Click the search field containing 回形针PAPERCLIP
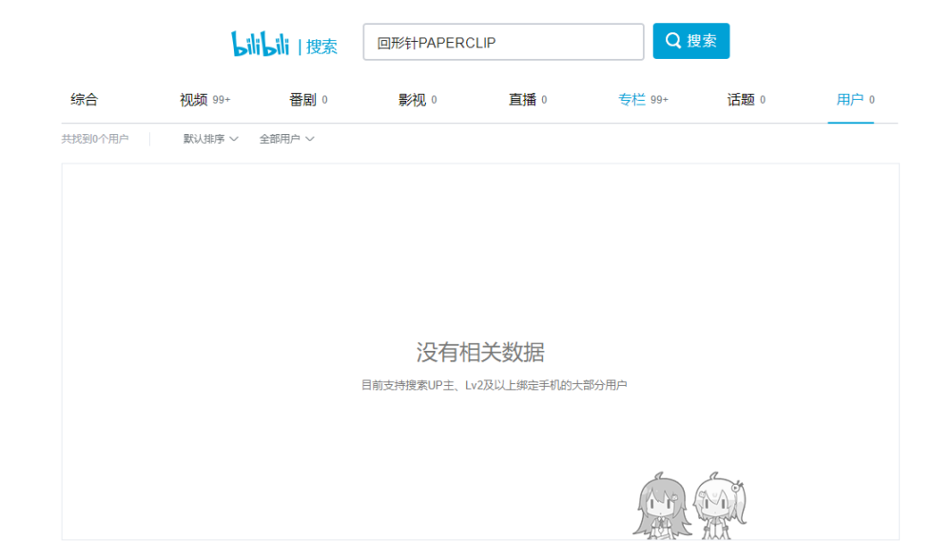This screenshot has width=951, height=560. click(503, 42)
